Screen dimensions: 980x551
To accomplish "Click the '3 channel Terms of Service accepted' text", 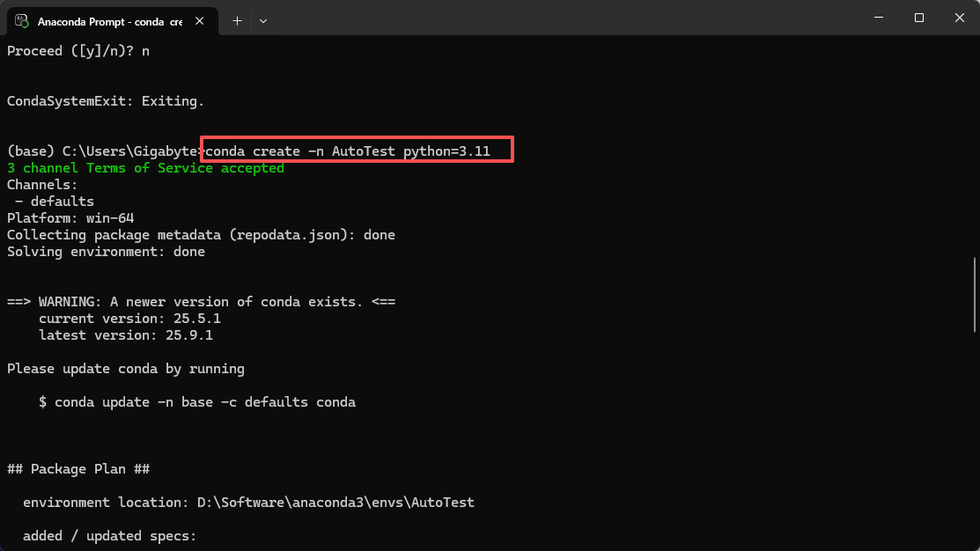I will (x=145, y=168).
